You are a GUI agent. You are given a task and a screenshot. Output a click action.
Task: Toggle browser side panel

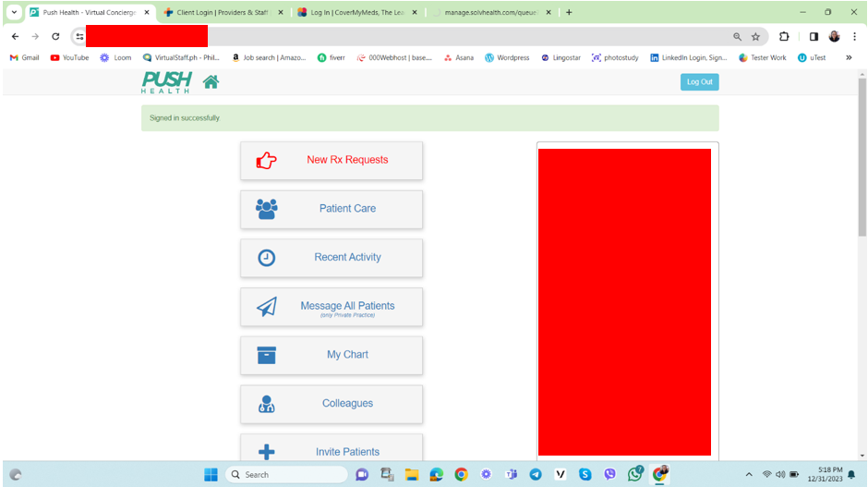(814, 37)
